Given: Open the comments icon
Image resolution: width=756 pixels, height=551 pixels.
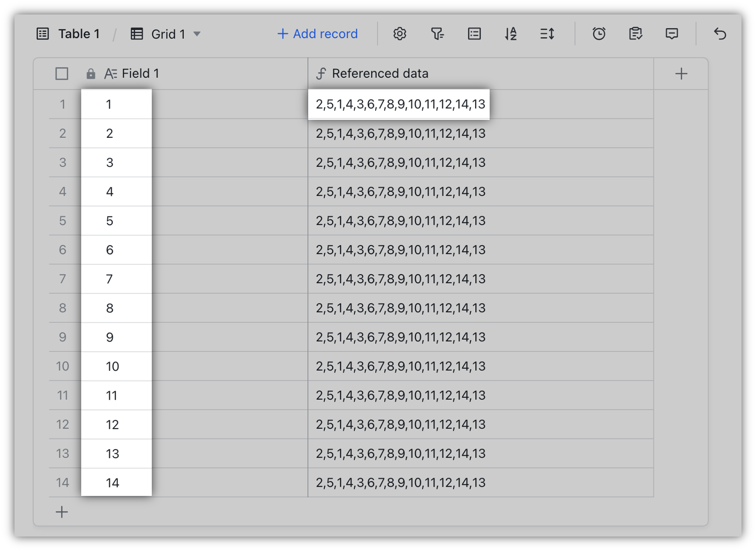Looking at the screenshot, I should [672, 34].
